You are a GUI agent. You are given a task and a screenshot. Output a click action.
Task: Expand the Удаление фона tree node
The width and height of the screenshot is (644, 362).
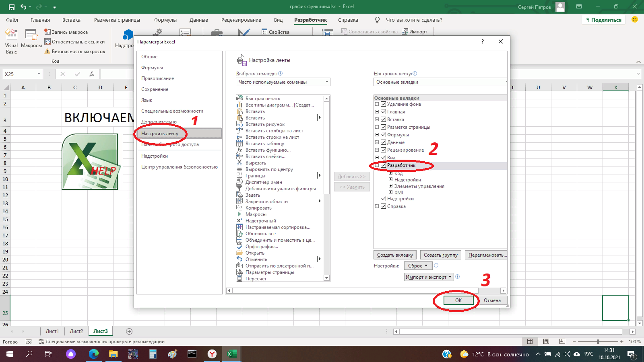(x=377, y=104)
